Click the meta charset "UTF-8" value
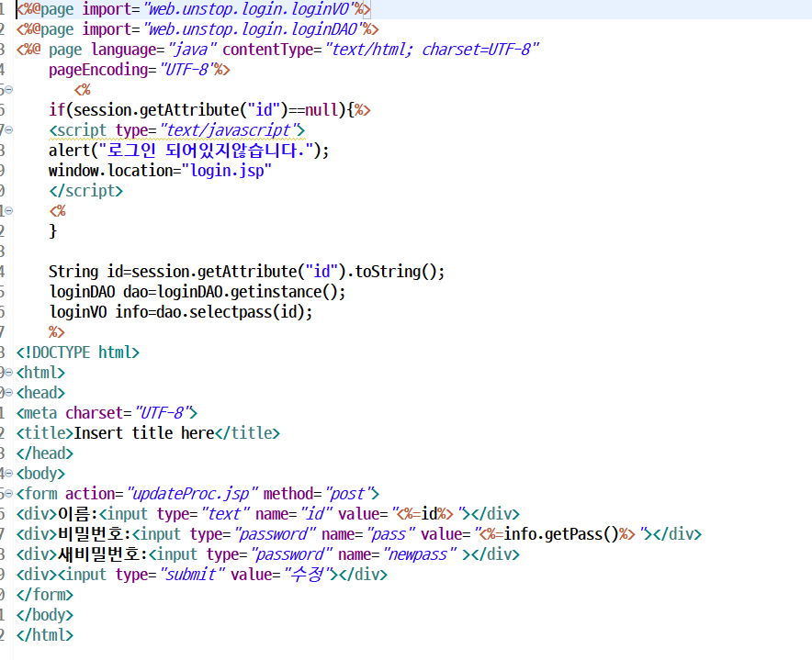The height and width of the screenshot is (660, 812). coord(164,413)
